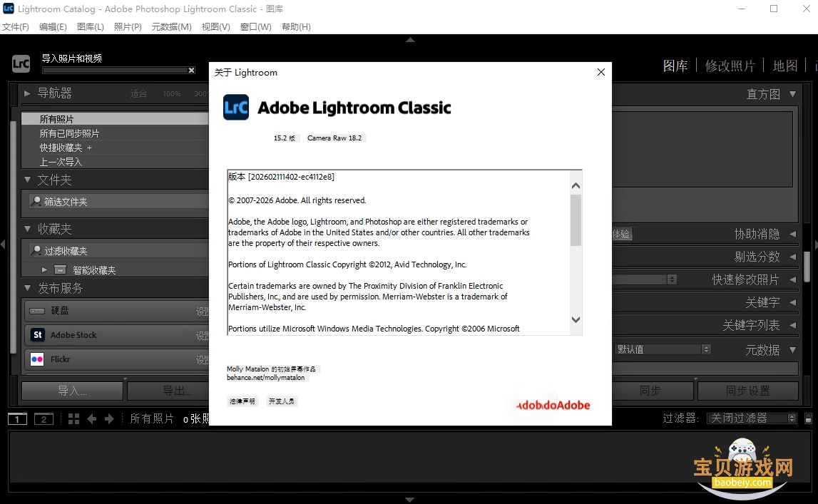818x504 pixels.
Task: Click the Import button
Action: click(73, 391)
